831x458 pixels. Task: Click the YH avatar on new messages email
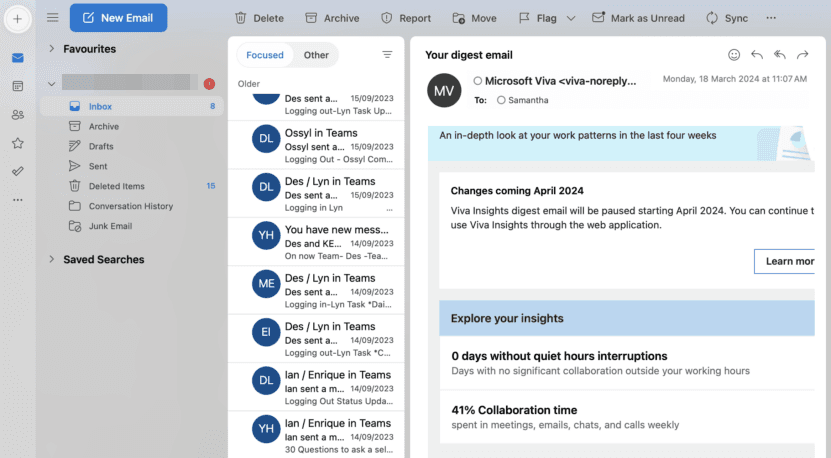pyautogui.click(x=266, y=235)
